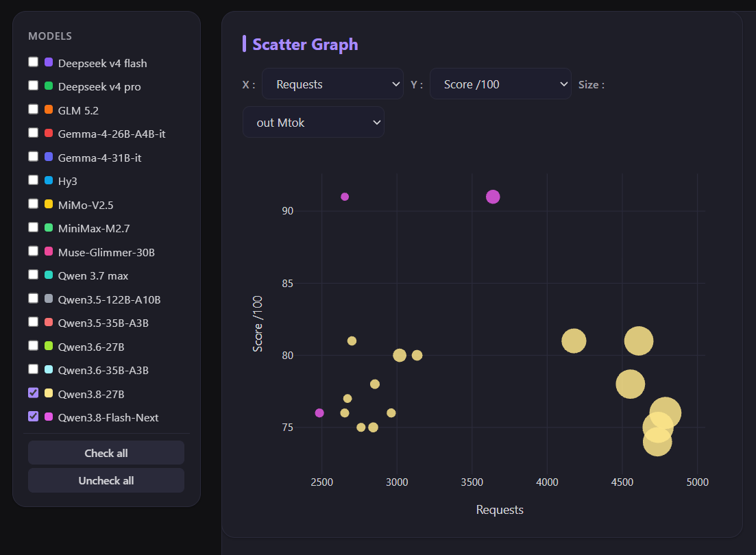This screenshot has width=756, height=555.
Task: Click the blue Hy3 color swatch
Action: tap(49, 180)
